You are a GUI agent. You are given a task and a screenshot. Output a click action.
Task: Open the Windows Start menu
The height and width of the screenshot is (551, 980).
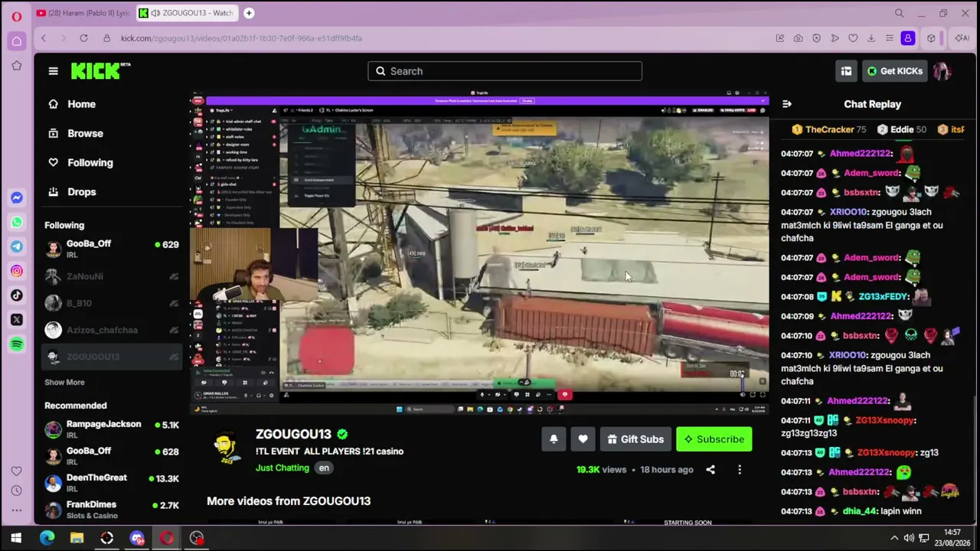point(15,538)
